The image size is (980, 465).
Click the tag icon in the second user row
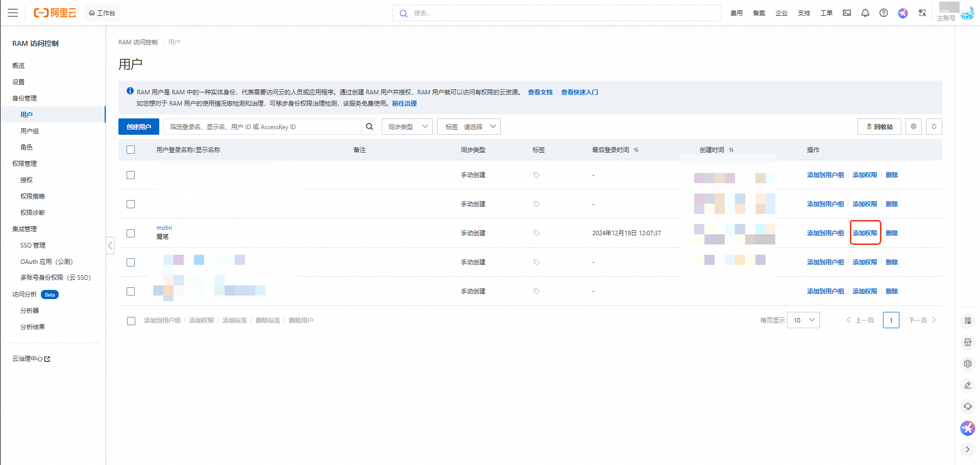[536, 204]
